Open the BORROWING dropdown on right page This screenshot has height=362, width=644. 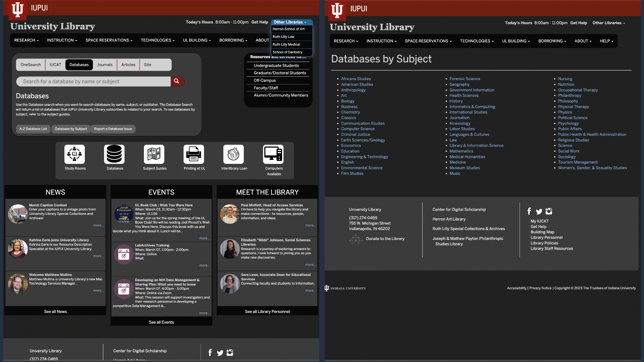tap(552, 41)
